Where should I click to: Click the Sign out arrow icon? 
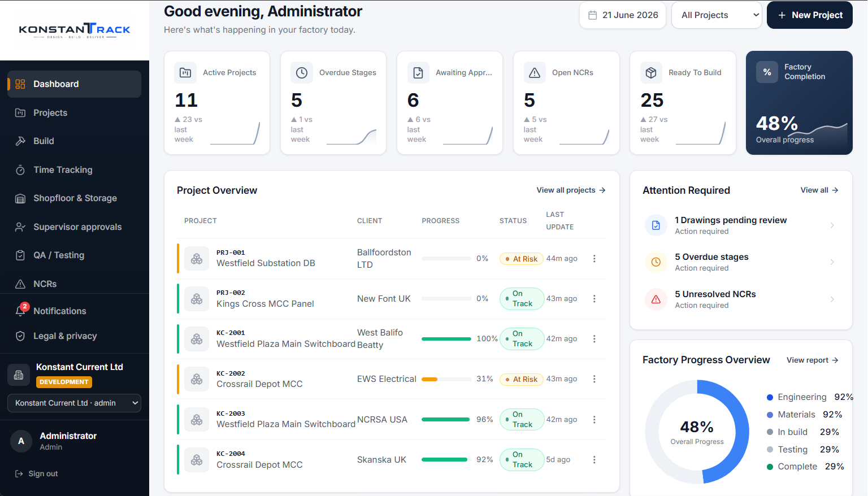tap(19, 474)
